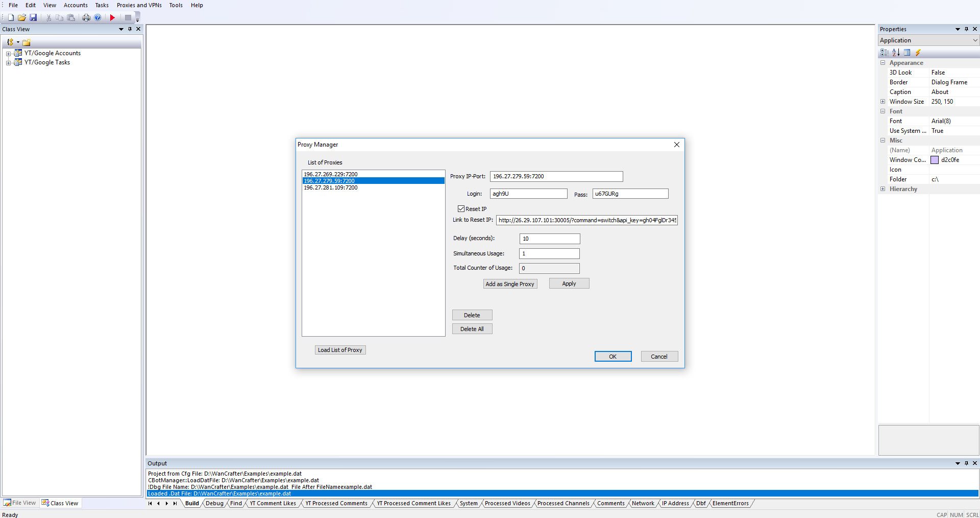
Task: Click the red Run arrow in toolbar
Action: click(112, 17)
